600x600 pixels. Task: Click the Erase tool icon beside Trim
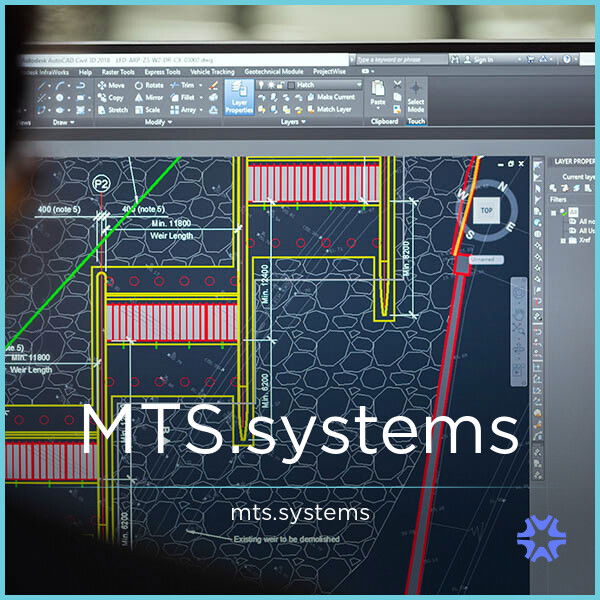[214, 85]
